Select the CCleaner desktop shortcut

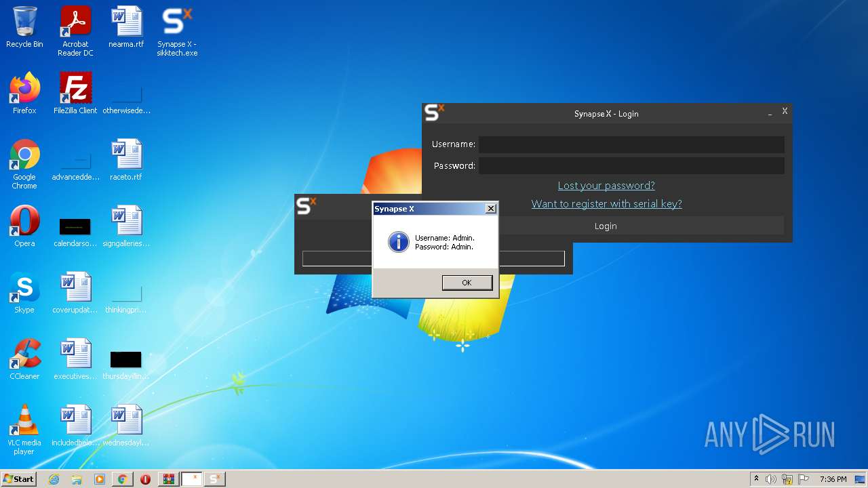click(24, 360)
